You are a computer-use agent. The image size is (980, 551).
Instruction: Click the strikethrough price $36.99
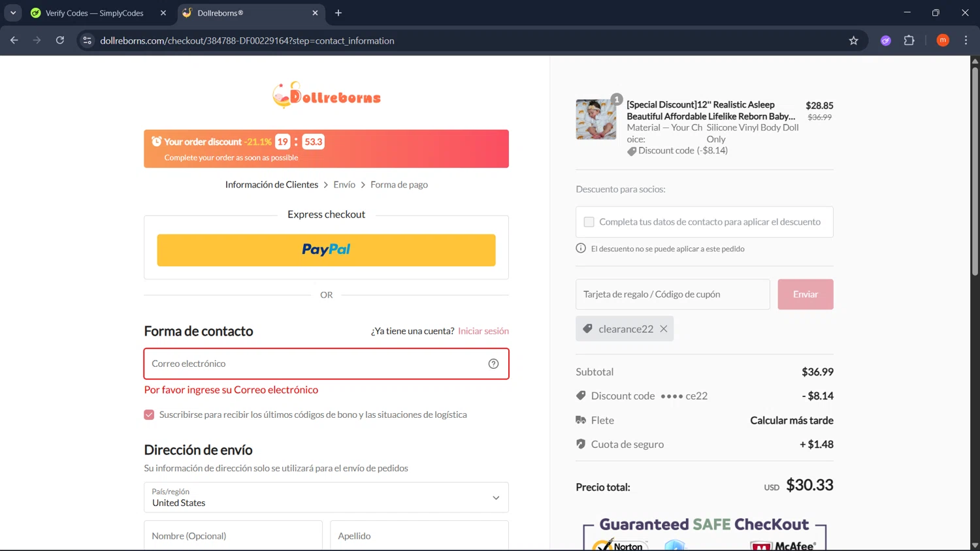(819, 118)
